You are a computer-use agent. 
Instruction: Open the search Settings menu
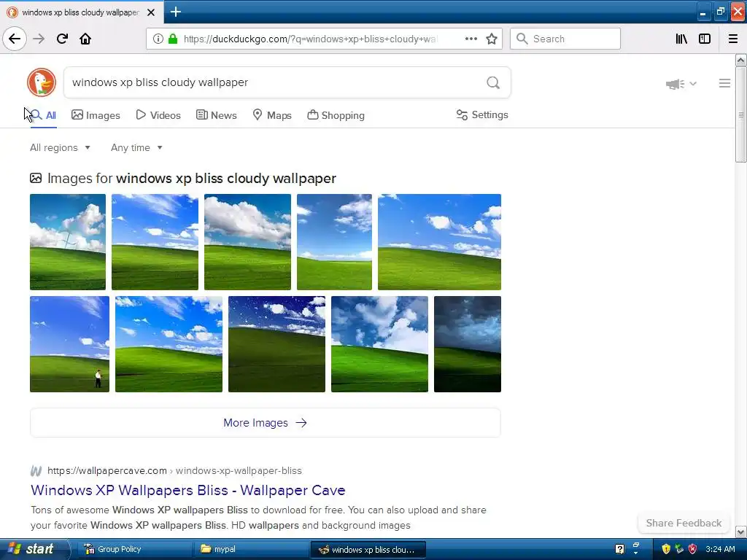(482, 114)
